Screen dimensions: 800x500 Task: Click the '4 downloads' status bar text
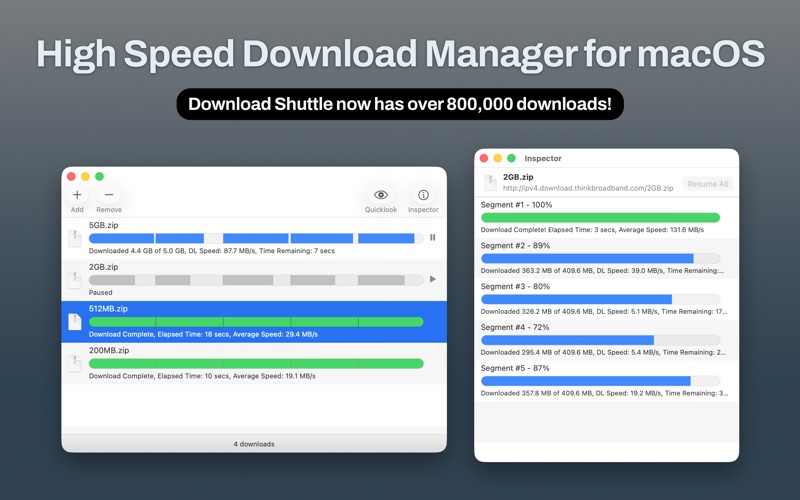point(254,444)
